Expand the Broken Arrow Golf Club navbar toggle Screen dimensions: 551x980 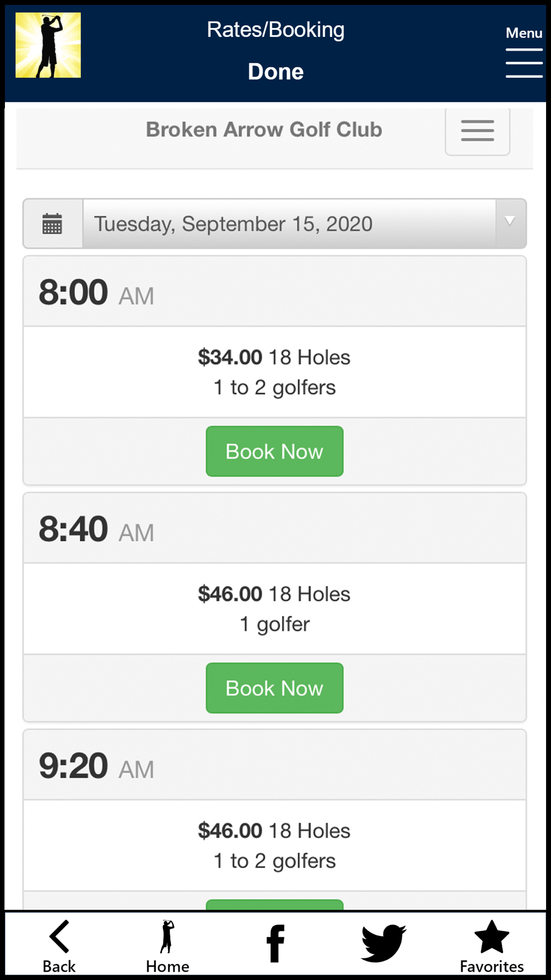(477, 131)
